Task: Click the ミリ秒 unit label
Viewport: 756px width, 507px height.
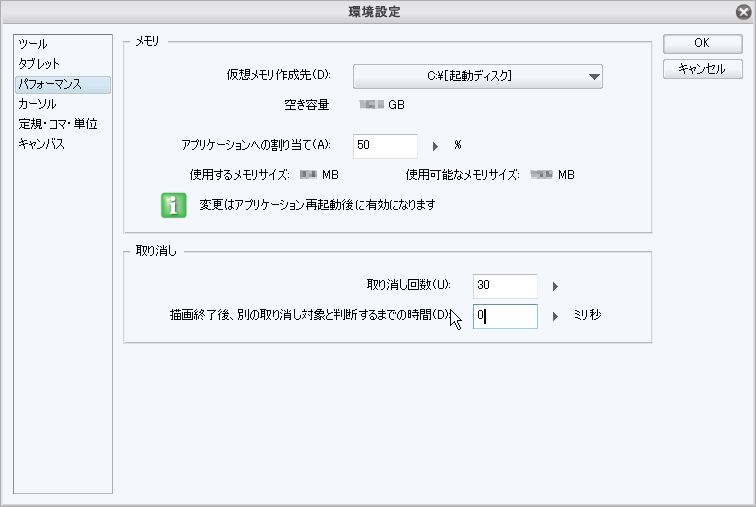Action: click(x=587, y=315)
